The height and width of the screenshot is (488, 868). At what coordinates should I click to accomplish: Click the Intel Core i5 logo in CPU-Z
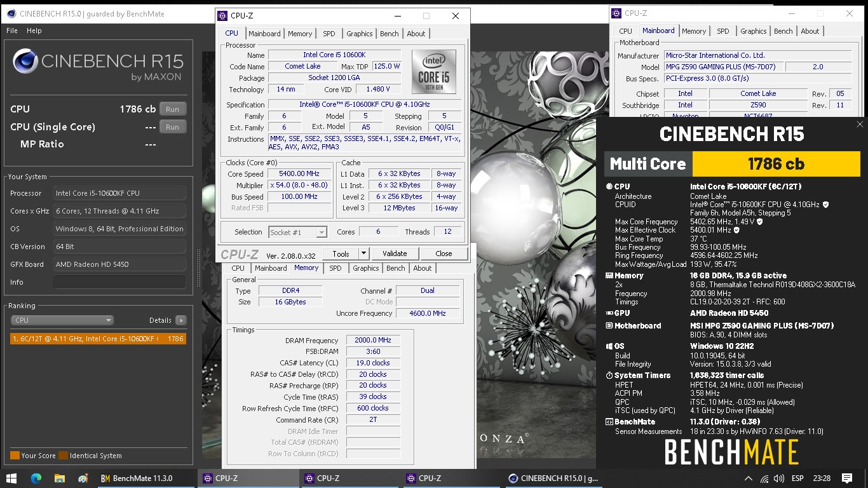(433, 72)
